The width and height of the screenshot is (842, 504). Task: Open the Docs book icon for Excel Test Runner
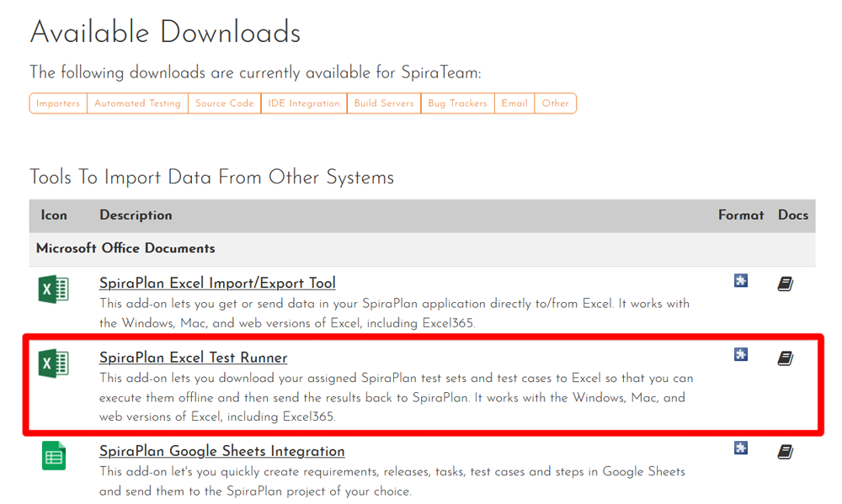pyautogui.click(x=785, y=357)
